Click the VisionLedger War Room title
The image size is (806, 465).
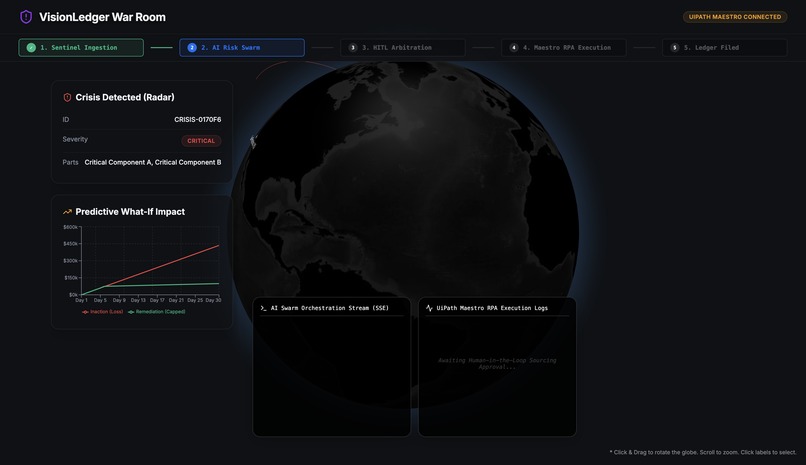pos(102,17)
